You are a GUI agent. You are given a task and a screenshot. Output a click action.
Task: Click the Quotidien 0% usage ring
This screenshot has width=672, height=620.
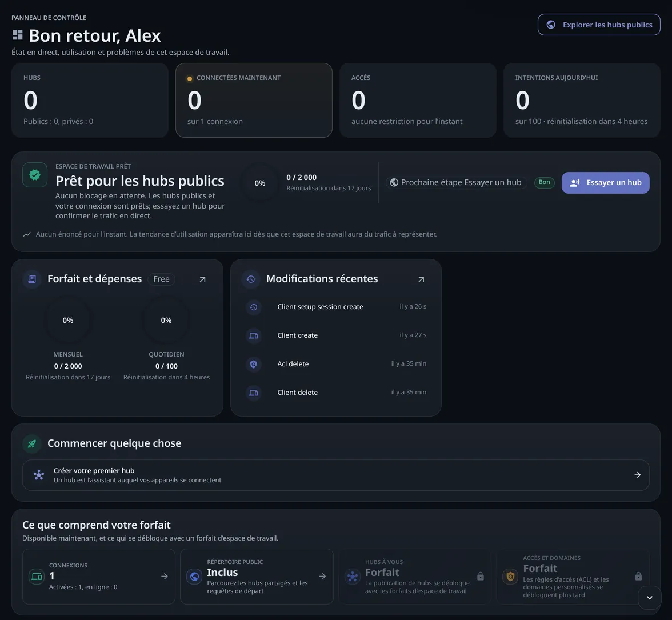click(166, 321)
